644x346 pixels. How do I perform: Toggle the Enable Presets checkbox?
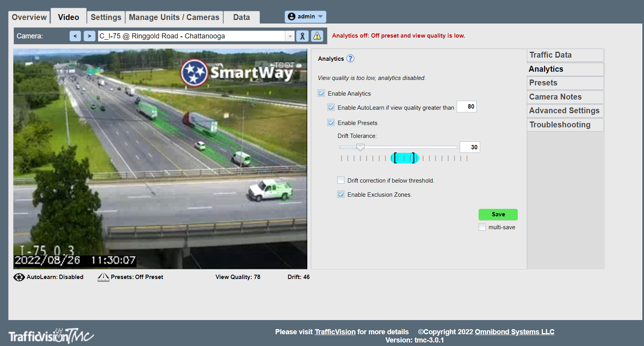coord(331,123)
